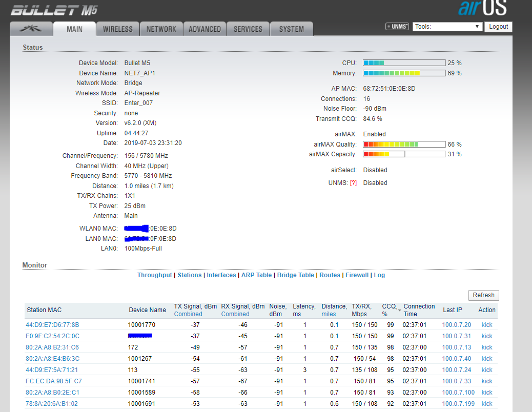
Task: Switch to the NETWORK tab
Action: tap(161, 29)
